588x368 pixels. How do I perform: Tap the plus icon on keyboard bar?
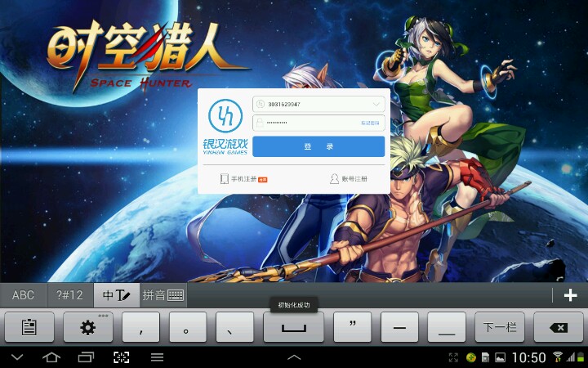[571, 295]
